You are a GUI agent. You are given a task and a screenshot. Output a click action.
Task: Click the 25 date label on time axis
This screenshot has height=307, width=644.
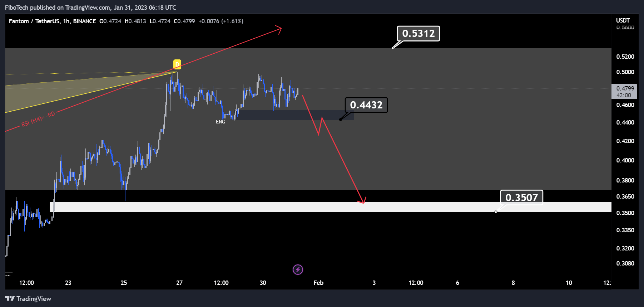[124, 283]
